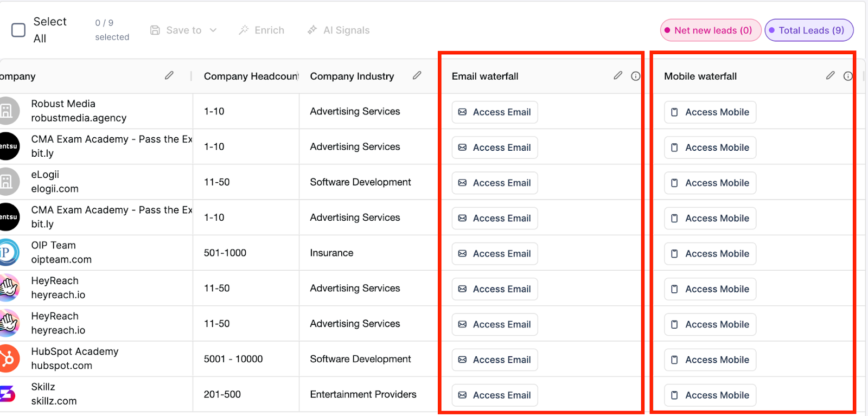
Task: Click the Skillz company name
Action: (43, 387)
